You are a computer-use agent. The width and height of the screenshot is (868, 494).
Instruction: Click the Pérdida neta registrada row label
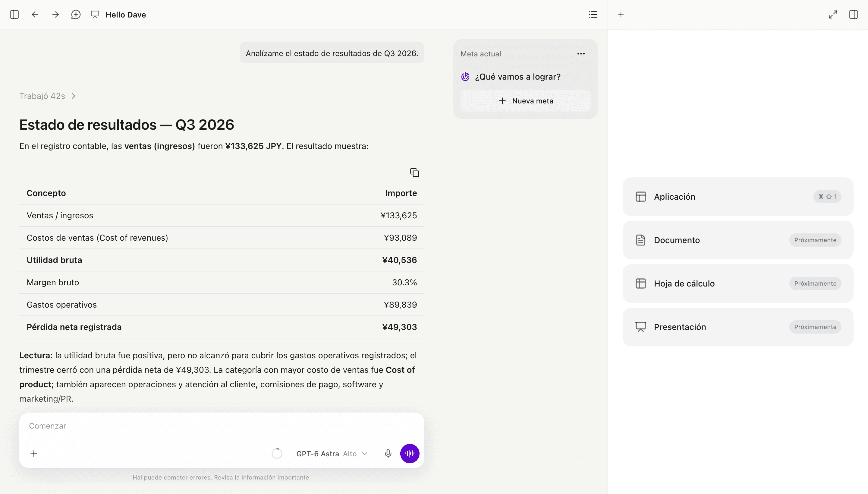[74, 327]
